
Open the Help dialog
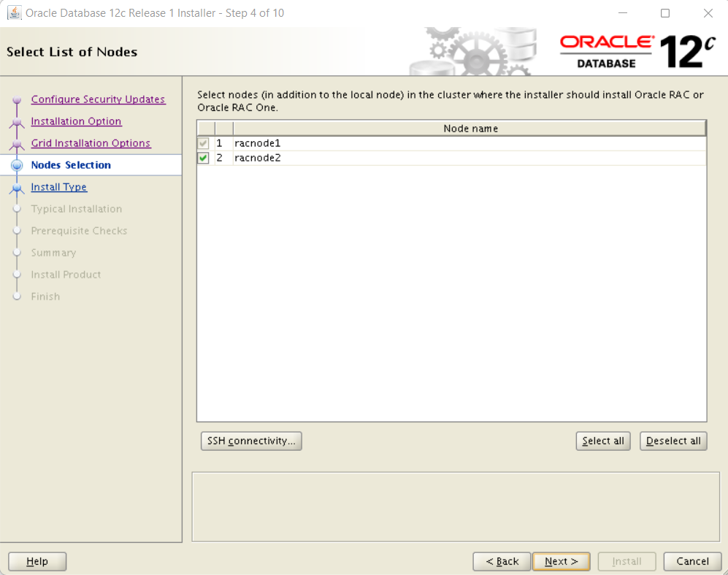point(37,561)
